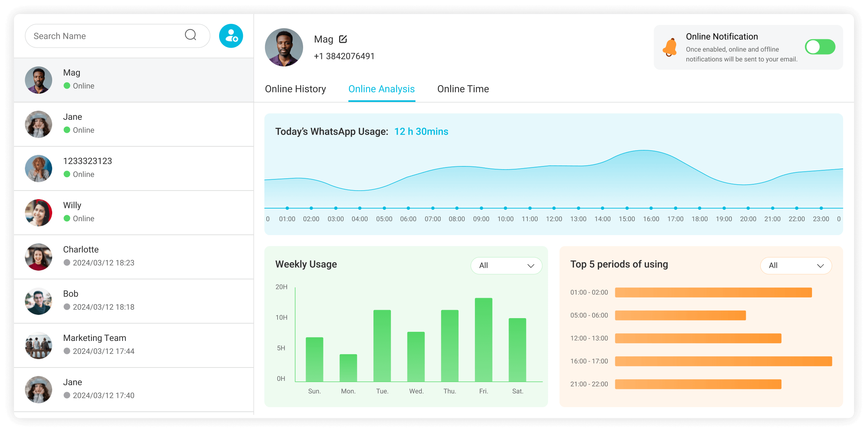
Task: Click the 12:00 marker on usage timeline
Action: tap(554, 208)
